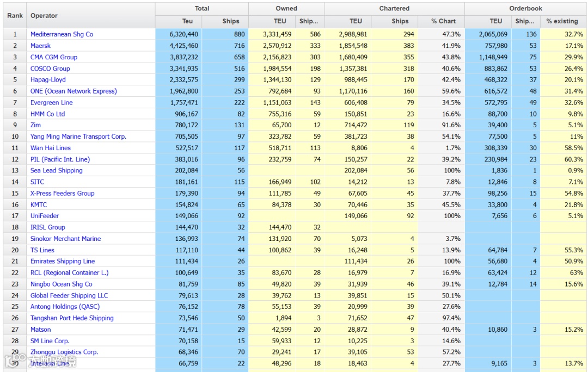Open the TS Lines link

[x=42, y=250]
